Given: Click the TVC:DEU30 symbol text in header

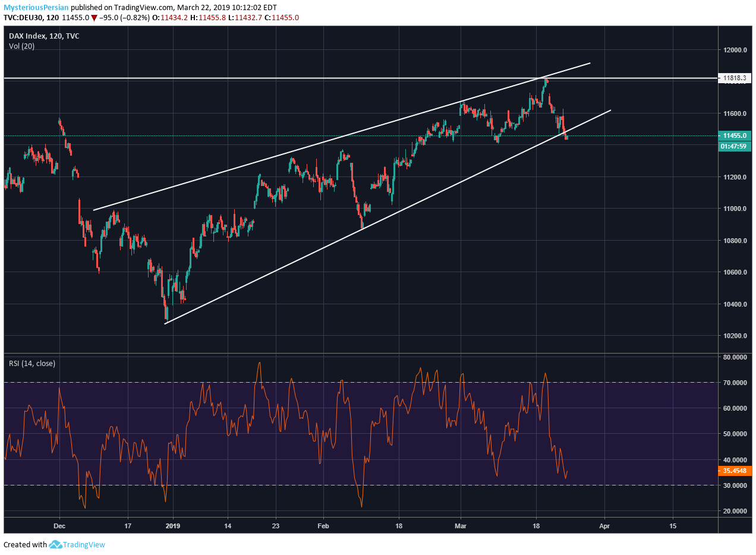Looking at the screenshot, I should tap(24, 18).
